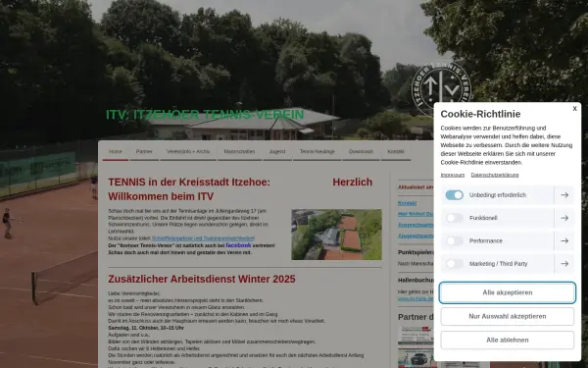
Task: Enable the Performance cookie switch
Action: (454, 240)
